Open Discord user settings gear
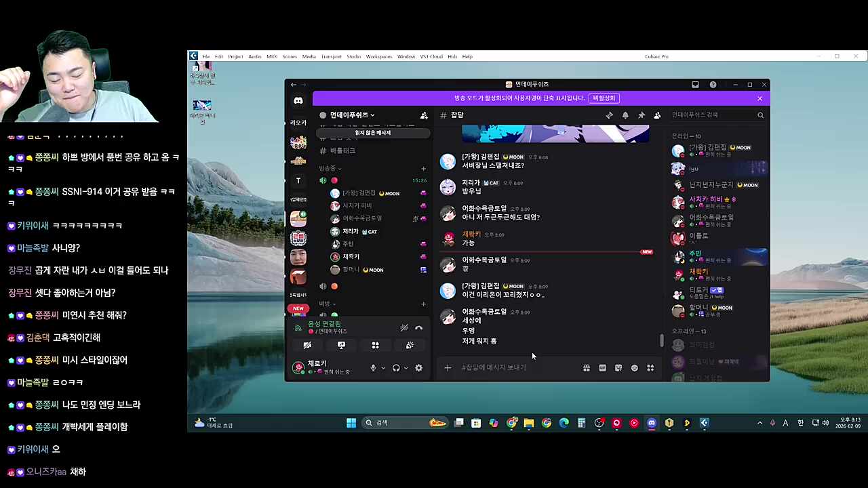Screen dimensions: 868x488 coord(418,368)
